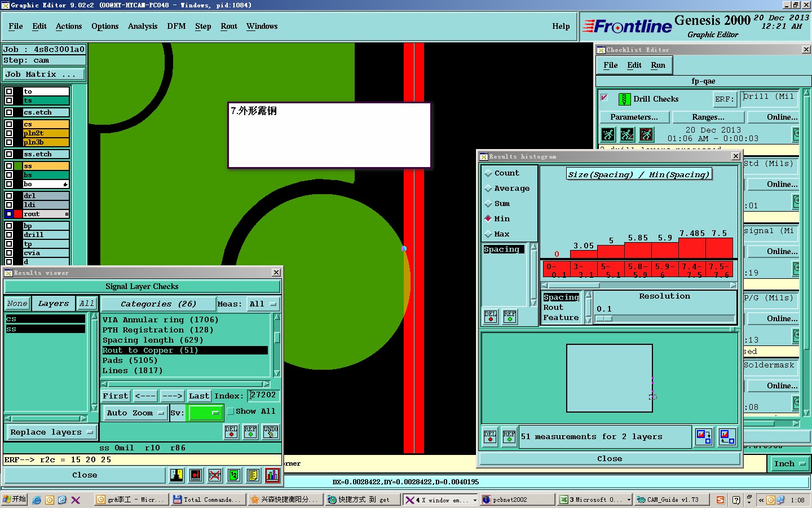This screenshot has height=508, width=812.
Task: Toggle the Drill Checks checkmark
Action: 604,98
